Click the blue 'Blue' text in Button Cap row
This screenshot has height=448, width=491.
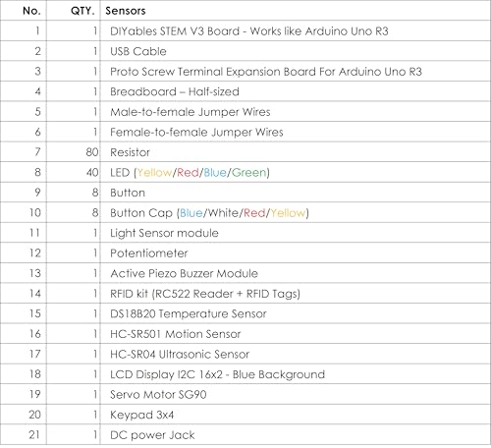(x=191, y=213)
